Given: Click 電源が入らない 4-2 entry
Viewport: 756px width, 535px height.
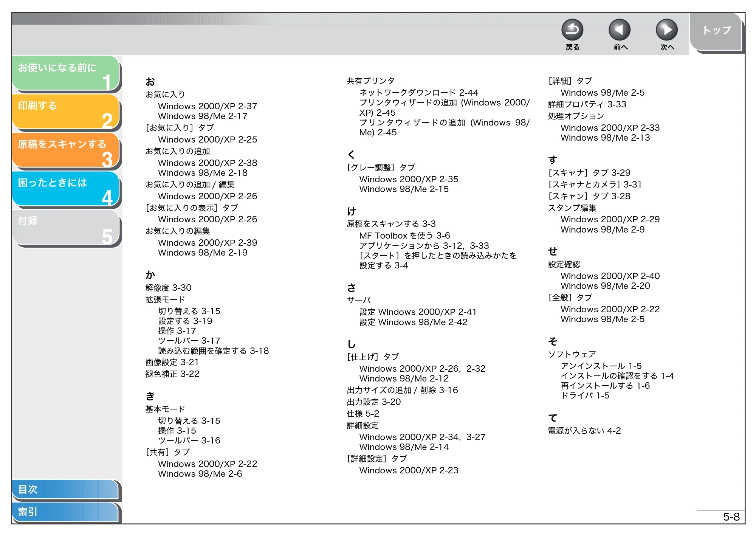Looking at the screenshot, I should click(x=584, y=431).
